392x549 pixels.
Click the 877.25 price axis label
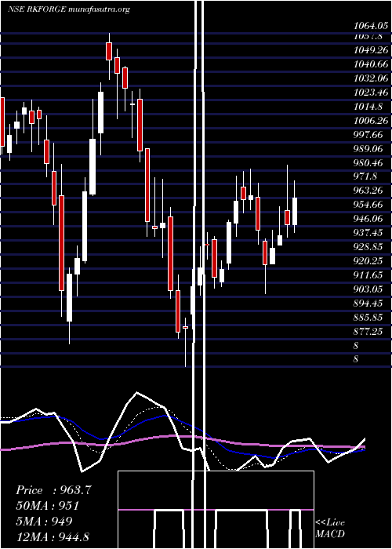pos(368,331)
